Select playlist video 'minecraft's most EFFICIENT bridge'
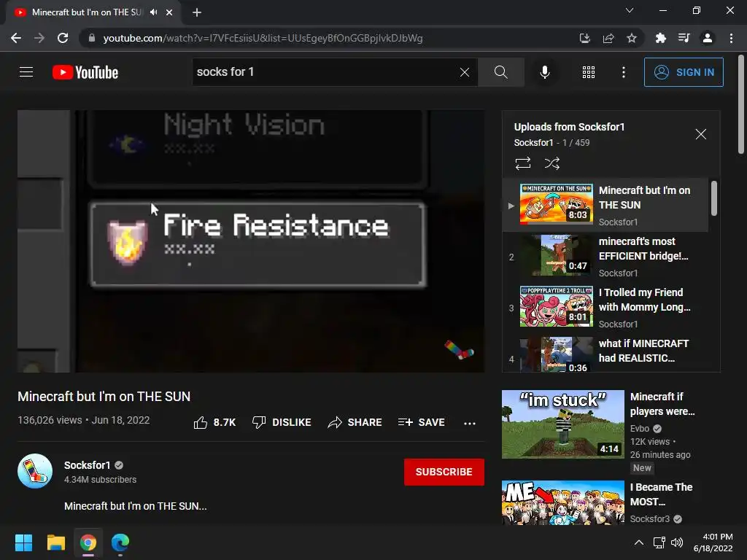 [605, 256]
